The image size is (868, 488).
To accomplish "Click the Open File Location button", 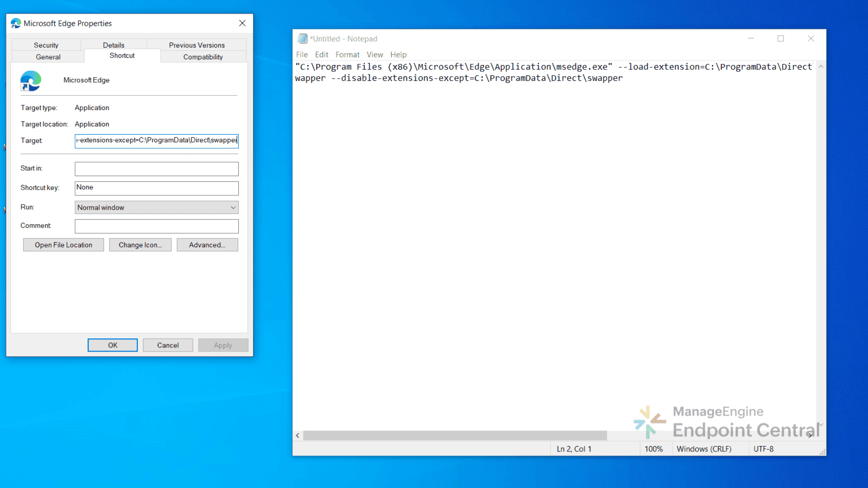I will tap(63, 245).
